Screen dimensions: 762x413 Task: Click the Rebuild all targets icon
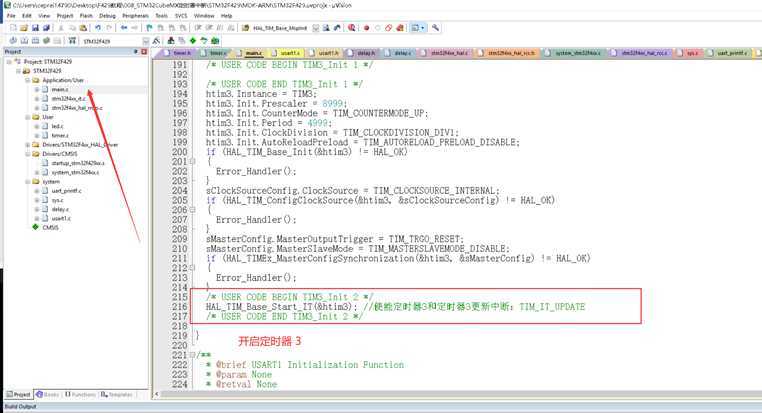click(35, 41)
